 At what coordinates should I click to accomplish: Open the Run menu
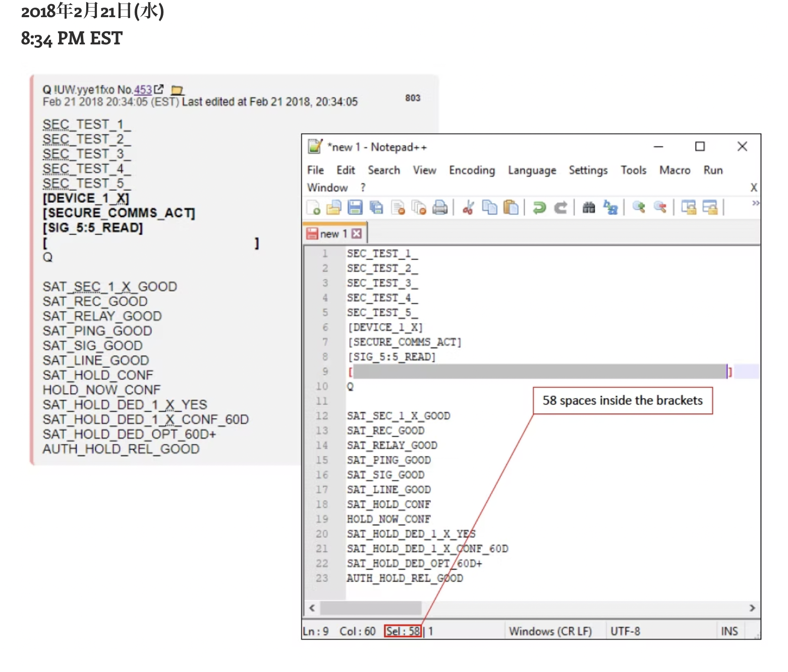coord(713,171)
